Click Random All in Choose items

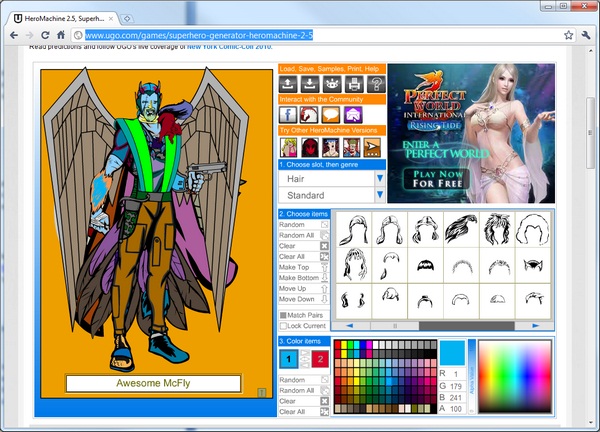click(x=304, y=235)
